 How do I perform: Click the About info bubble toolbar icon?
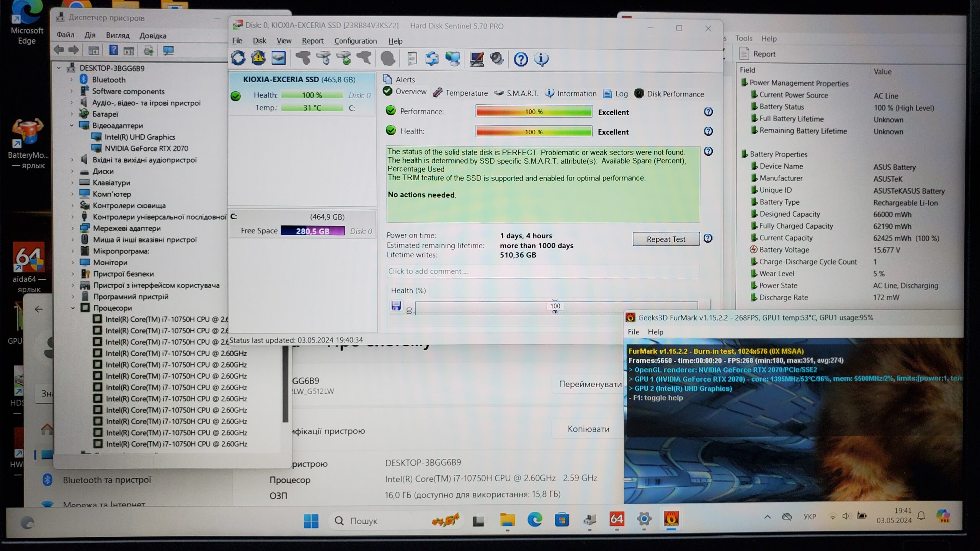tap(541, 59)
